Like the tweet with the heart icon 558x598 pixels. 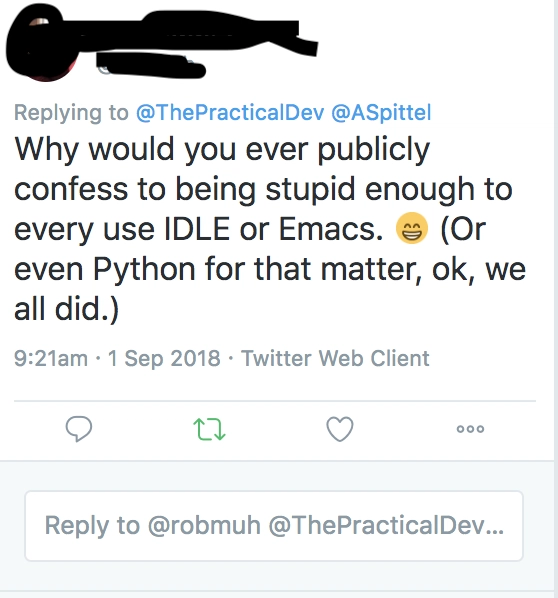(340, 429)
